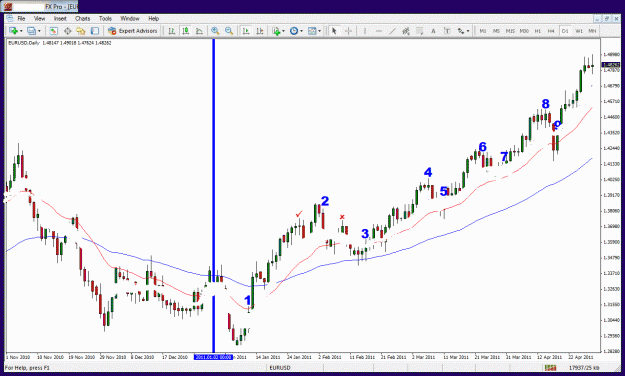Click the Draw Arrows tool icon
Screen dimensions: 625x376
(x=461, y=31)
